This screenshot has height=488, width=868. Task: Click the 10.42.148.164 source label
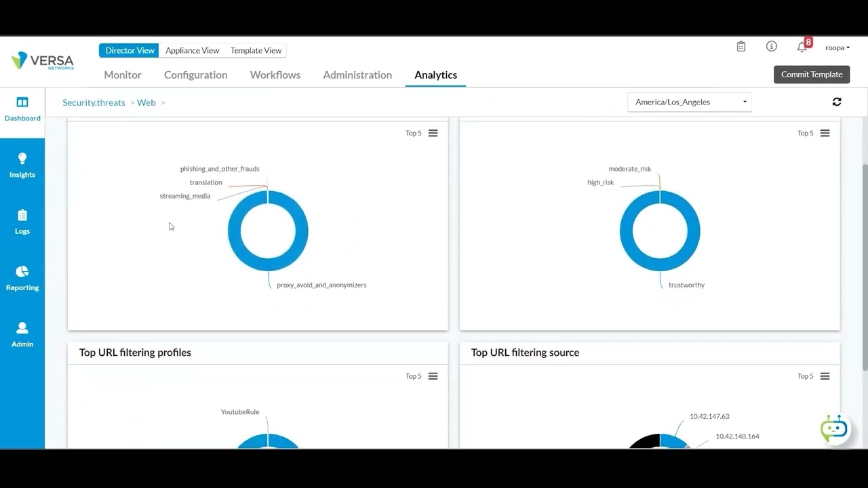737,436
